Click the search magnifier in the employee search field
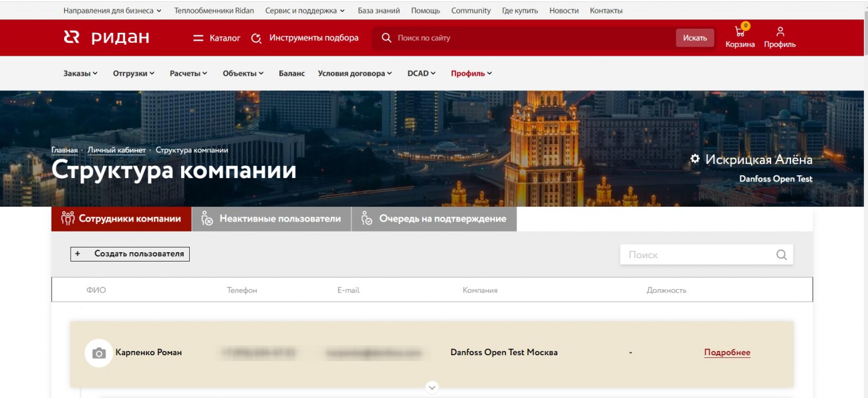Viewport: 868px width, 398px height. [780, 255]
